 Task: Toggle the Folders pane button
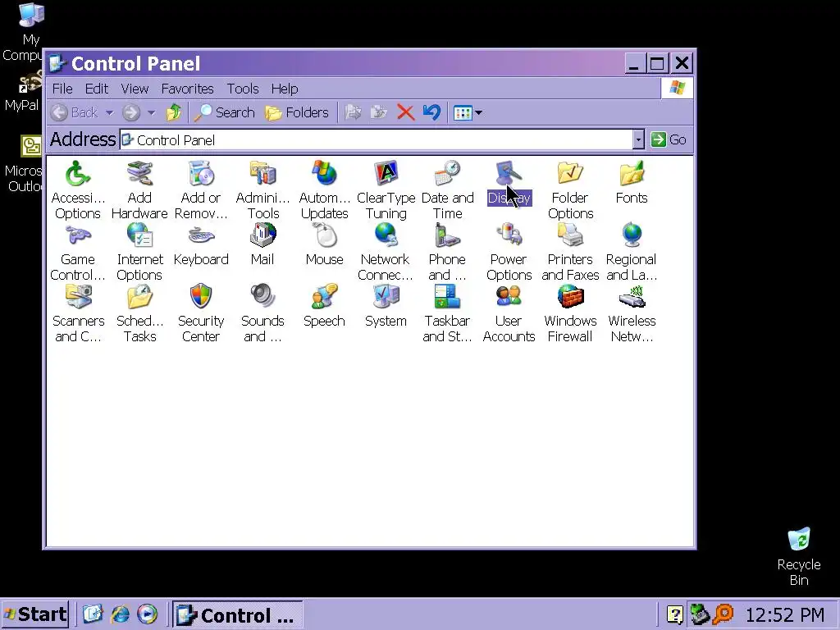[297, 112]
